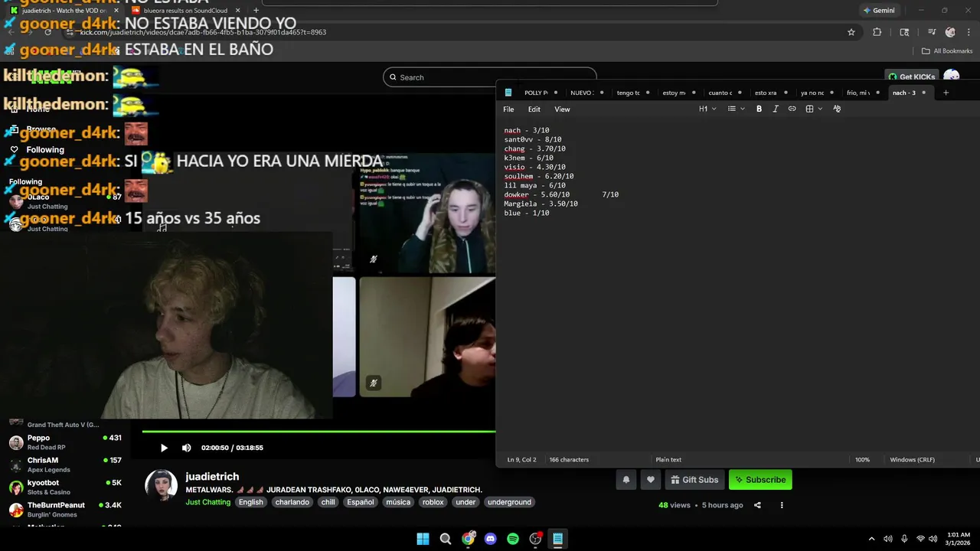Viewport: 980px width, 551px height.
Task: Open the juadietrich channel name link
Action: (212, 476)
